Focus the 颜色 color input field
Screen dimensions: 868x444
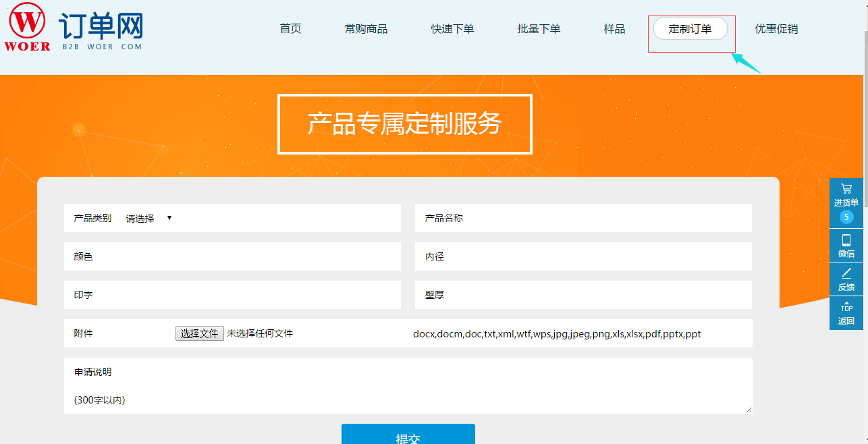(x=232, y=256)
